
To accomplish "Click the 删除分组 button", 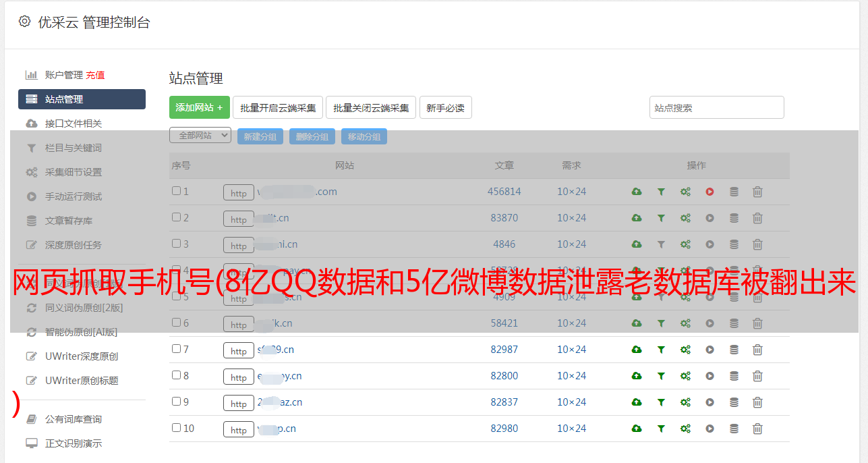I will point(312,136).
